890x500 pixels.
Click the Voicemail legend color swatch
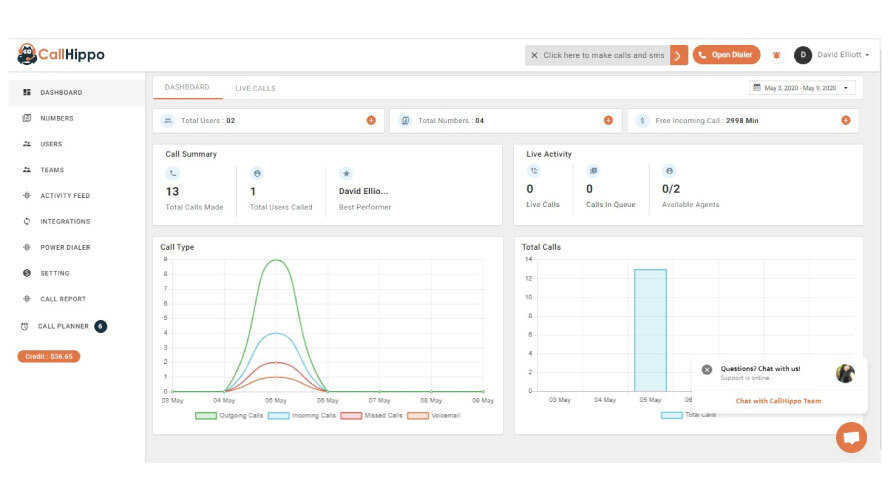pos(417,415)
